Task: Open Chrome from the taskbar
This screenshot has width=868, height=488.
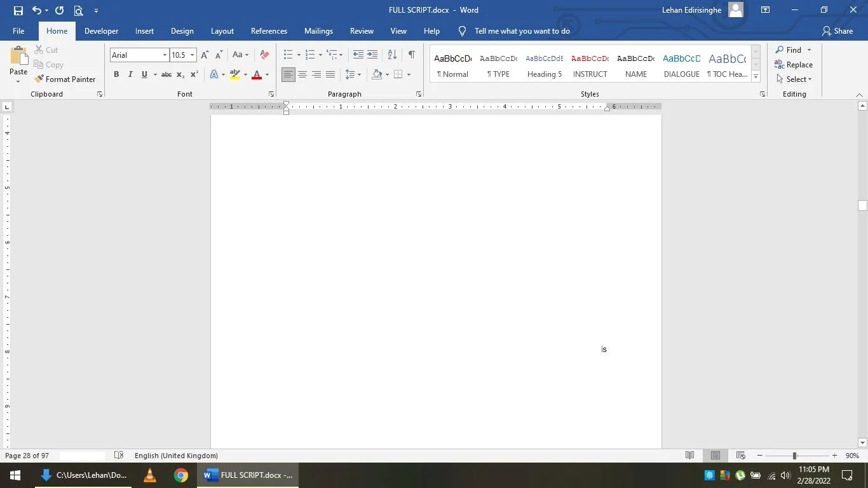Action: point(181,475)
